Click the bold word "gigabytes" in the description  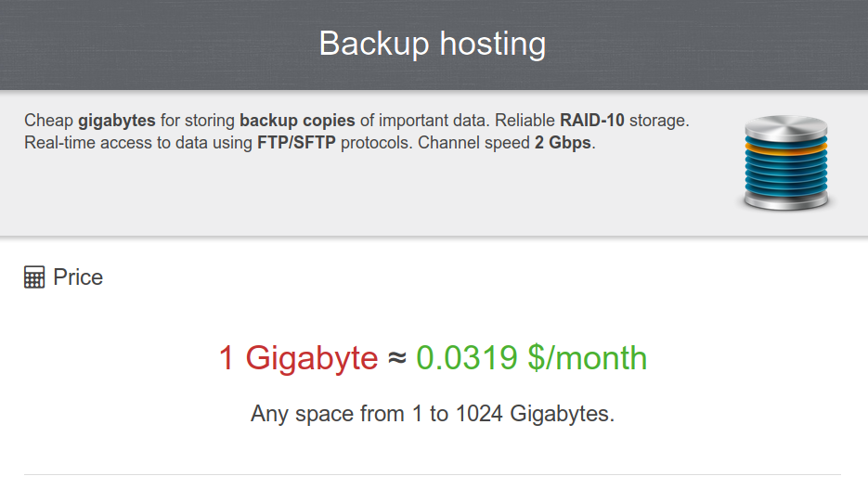point(117,122)
